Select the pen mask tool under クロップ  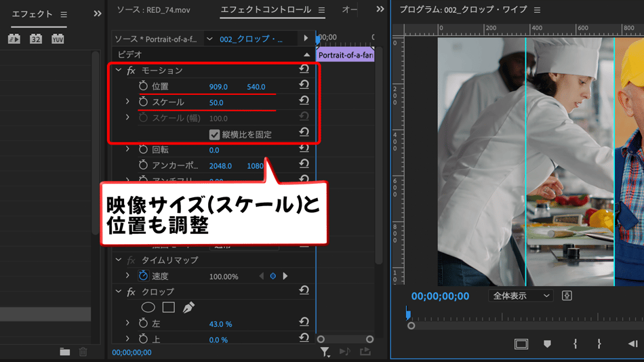click(x=189, y=307)
